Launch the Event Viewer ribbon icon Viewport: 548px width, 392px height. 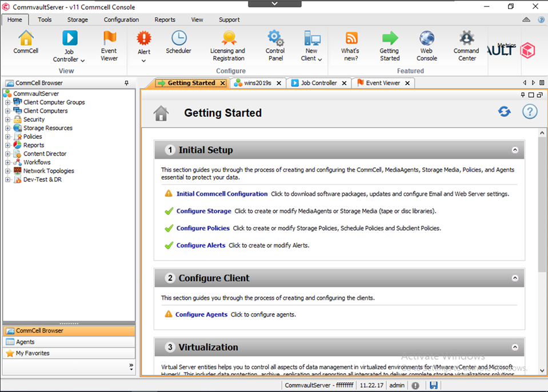click(x=109, y=45)
